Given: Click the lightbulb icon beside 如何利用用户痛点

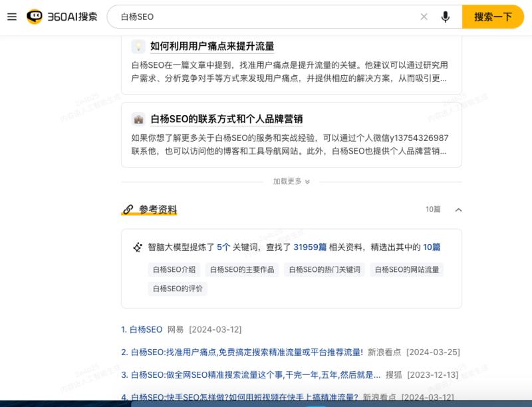Looking at the screenshot, I should (138, 46).
